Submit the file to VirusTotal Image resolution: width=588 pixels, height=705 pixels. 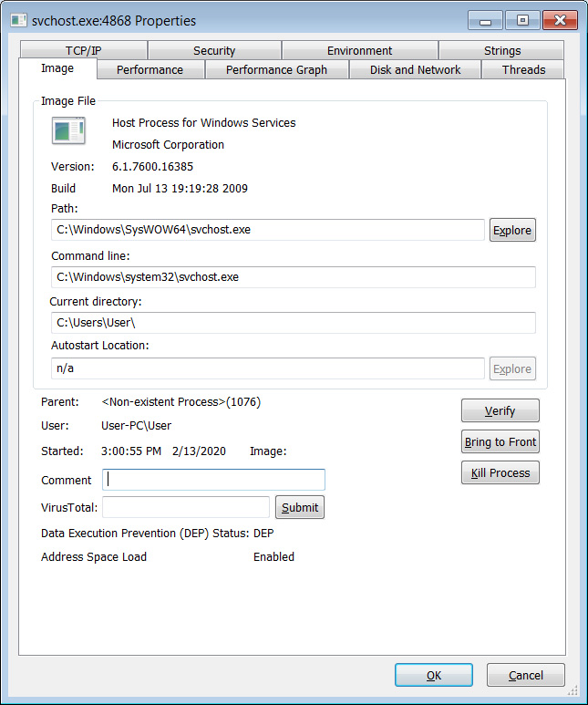300,507
